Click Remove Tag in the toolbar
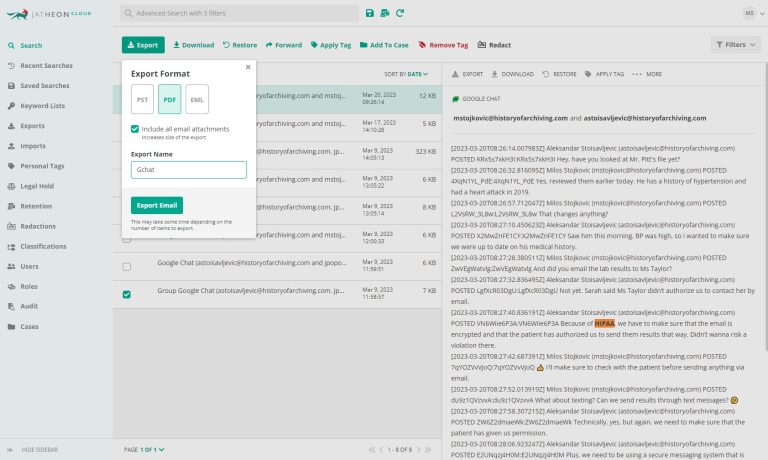This screenshot has width=768, height=460. [x=443, y=45]
